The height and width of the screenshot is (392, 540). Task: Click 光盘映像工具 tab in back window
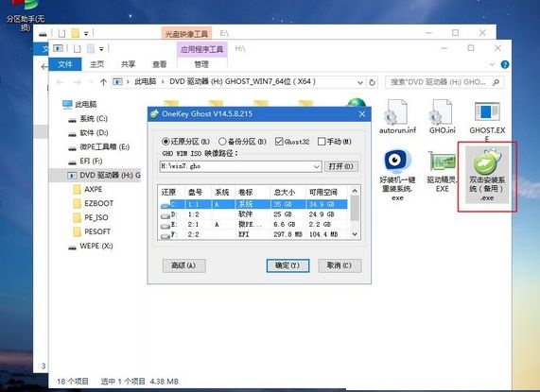coord(186,34)
